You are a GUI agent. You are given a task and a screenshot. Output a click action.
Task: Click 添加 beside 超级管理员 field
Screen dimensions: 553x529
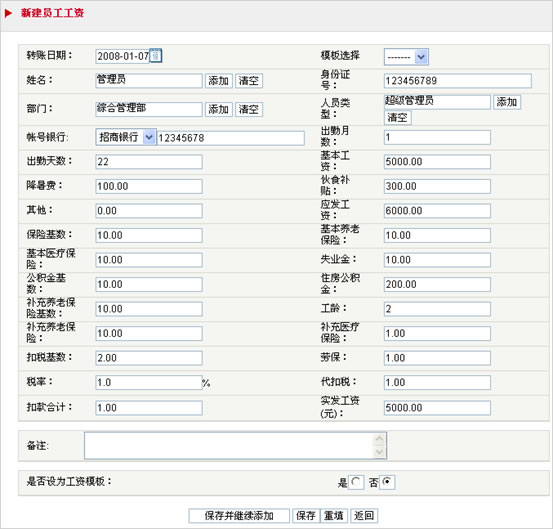(x=507, y=102)
